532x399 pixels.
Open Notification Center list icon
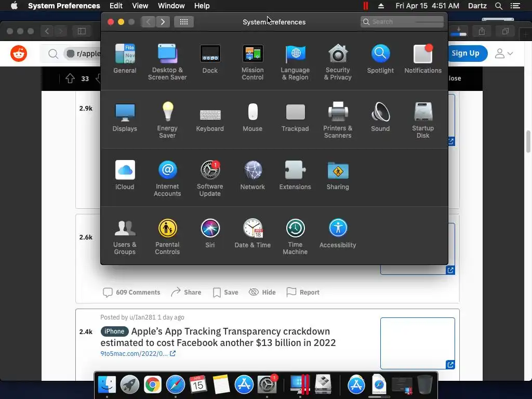515,6
